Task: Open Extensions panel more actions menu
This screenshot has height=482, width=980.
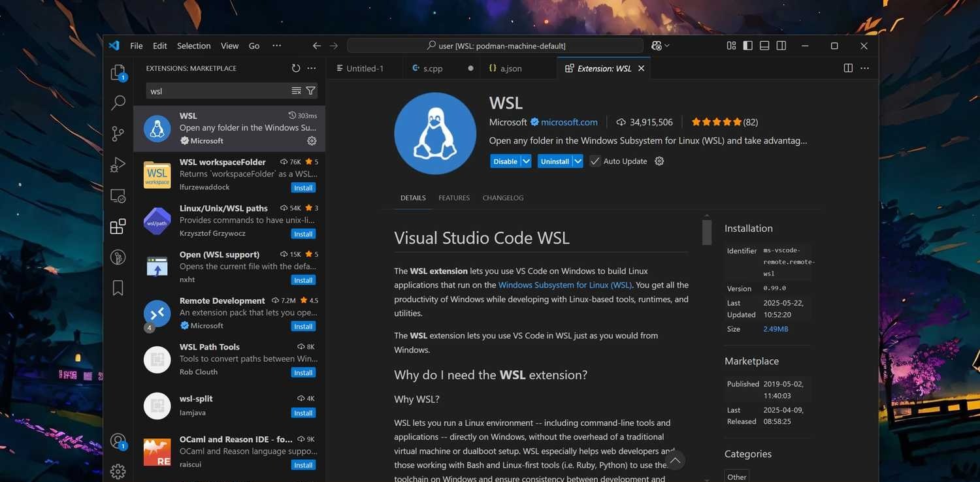Action: pyautogui.click(x=312, y=68)
